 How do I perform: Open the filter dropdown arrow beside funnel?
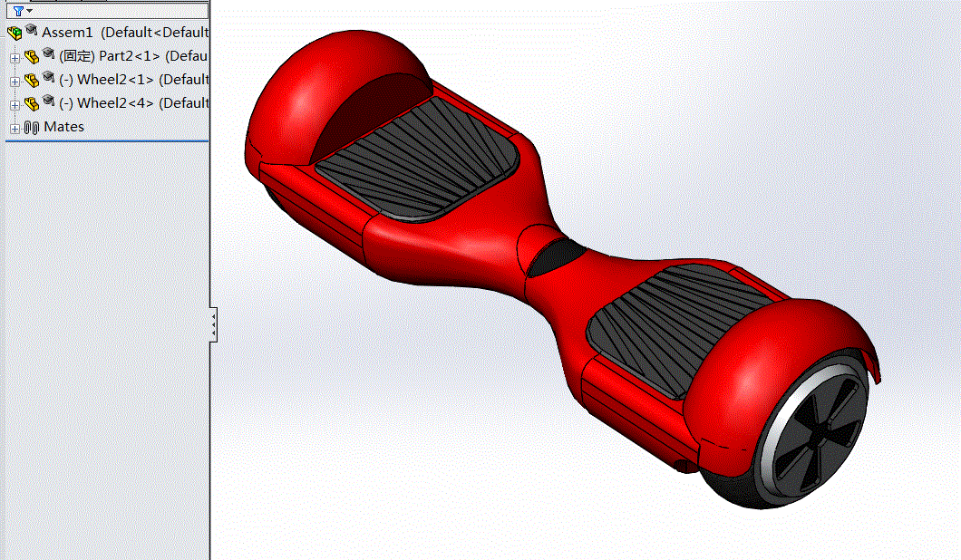pos(29,10)
